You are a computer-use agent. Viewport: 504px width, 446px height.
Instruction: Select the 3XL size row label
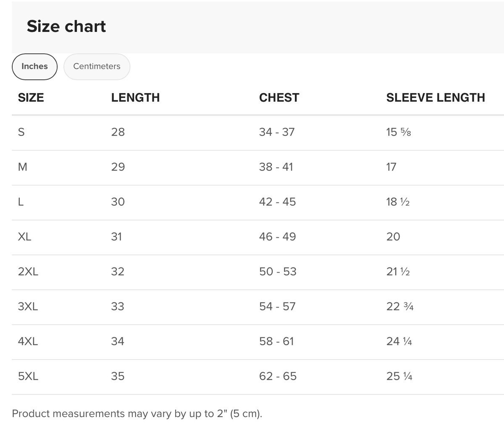pos(28,306)
